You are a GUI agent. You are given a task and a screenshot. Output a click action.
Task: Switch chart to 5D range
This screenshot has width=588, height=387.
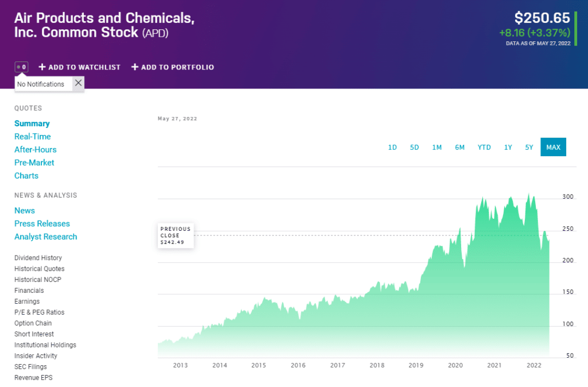[x=415, y=148]
